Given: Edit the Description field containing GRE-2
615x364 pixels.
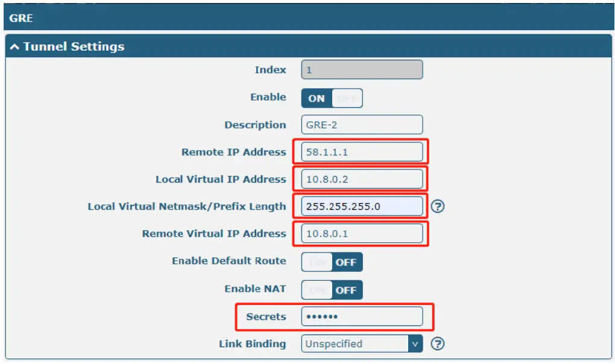Looking at the screenshot, I should 361,125.
